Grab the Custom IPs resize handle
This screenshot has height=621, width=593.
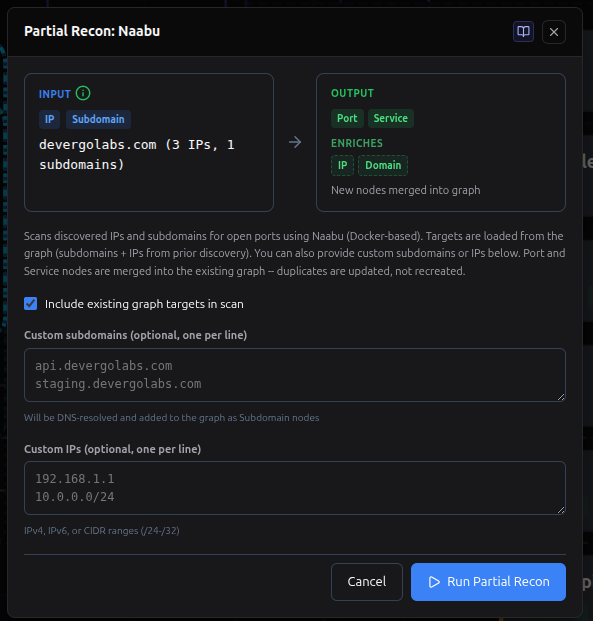coord(561,510)
